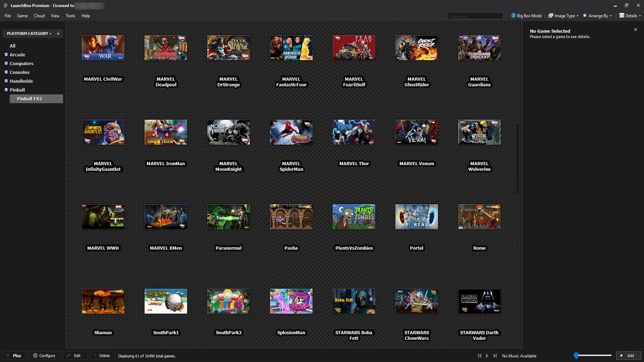
Task: Open the Game menu
Action: tap(22, 16)
